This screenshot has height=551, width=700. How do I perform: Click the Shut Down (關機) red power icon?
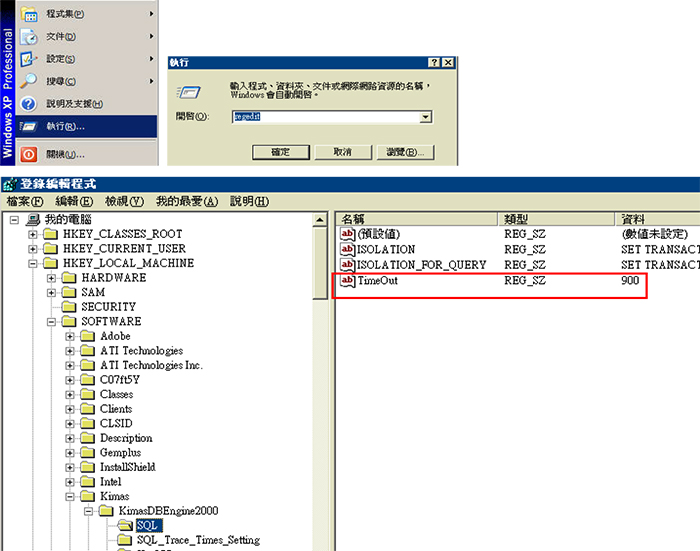pos(29,154)
